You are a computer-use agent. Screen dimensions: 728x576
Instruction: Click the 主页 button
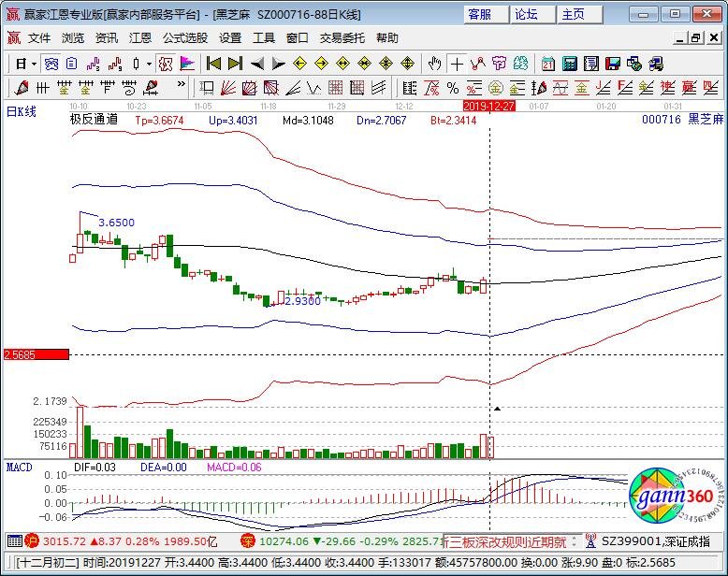click(x=580, y=14)
